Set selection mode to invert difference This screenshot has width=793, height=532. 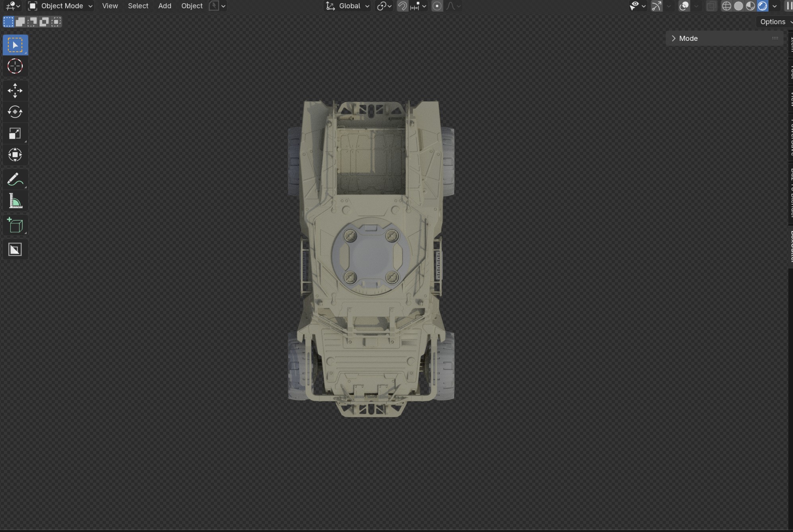point(44,22)
